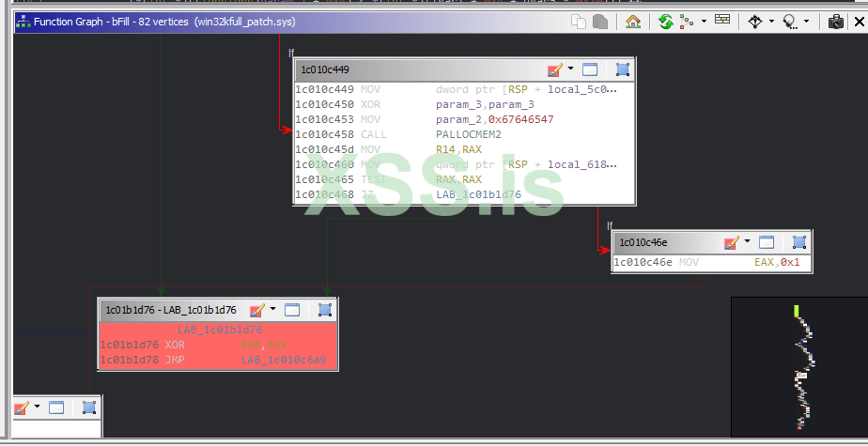This screenshot has height=446, width=868.
Task: Select the 1c010c449 block header
Action: (464, 69)
